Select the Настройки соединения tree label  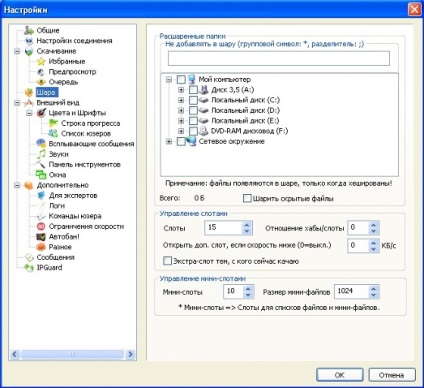click(74, 41)
